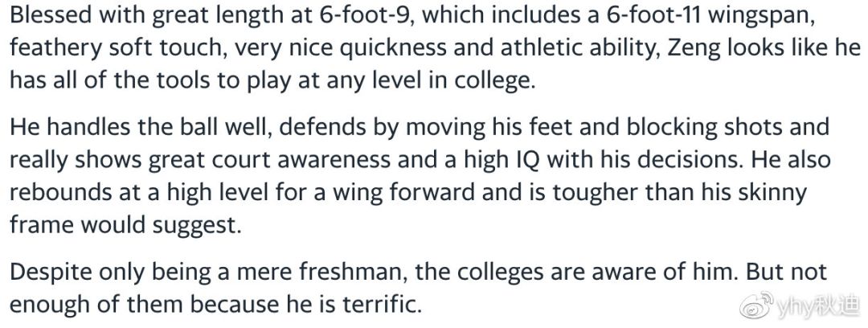Click the Weibo logo watermark icon

point(757,306)
